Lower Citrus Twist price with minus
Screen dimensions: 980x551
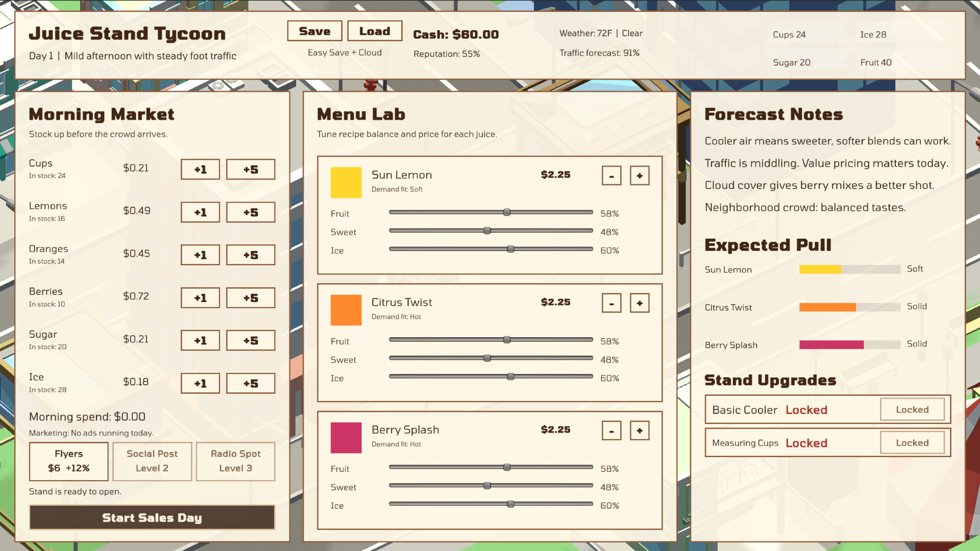coord(611,304)
